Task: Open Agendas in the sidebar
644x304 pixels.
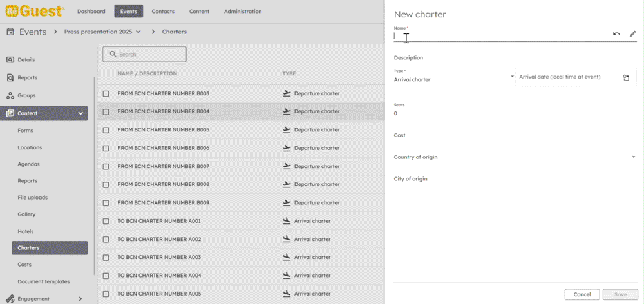Action: (x=29, y=164)
